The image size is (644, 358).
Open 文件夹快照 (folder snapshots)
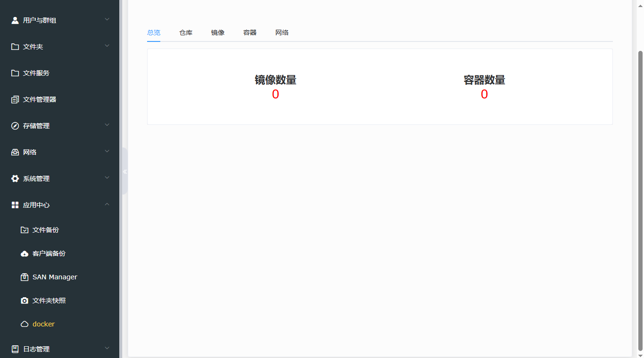pos(49,301)
